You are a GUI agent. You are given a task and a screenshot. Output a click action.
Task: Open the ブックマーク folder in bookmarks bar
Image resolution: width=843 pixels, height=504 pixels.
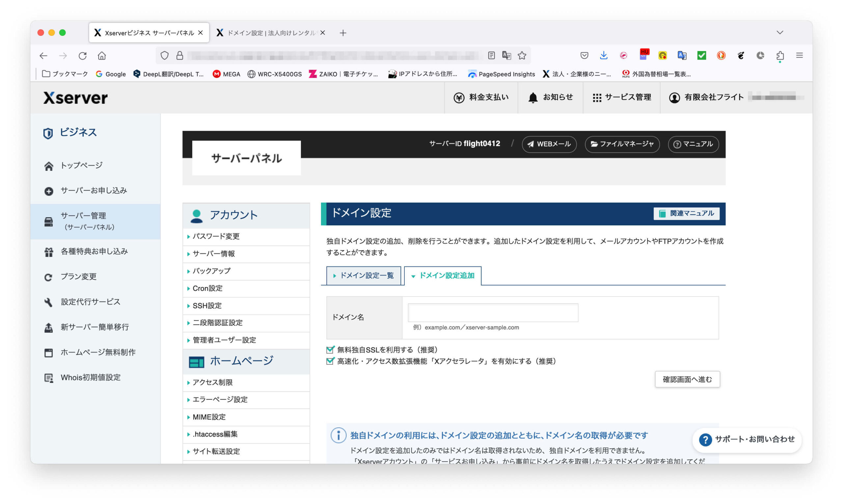[x=65, y=74]
